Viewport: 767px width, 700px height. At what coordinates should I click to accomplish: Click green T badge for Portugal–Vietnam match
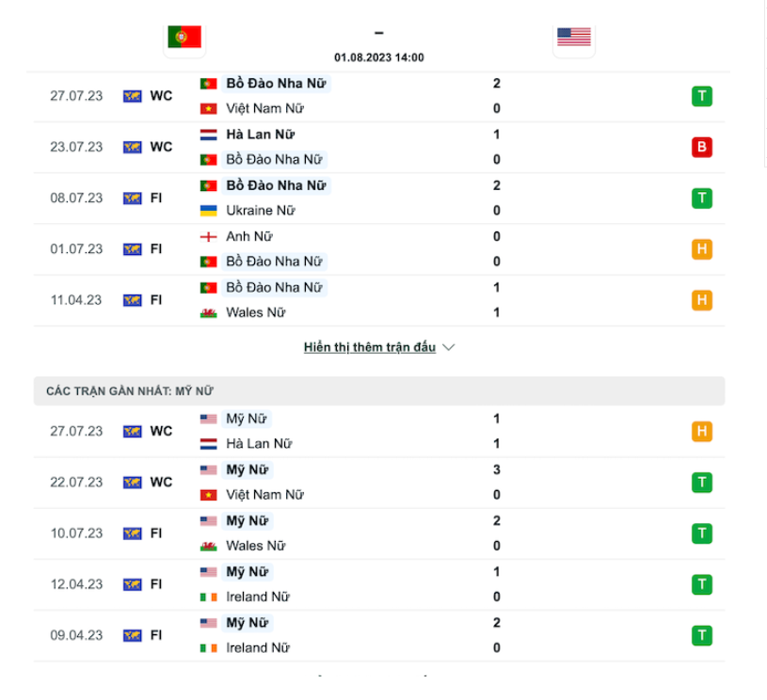click(701, 96)
